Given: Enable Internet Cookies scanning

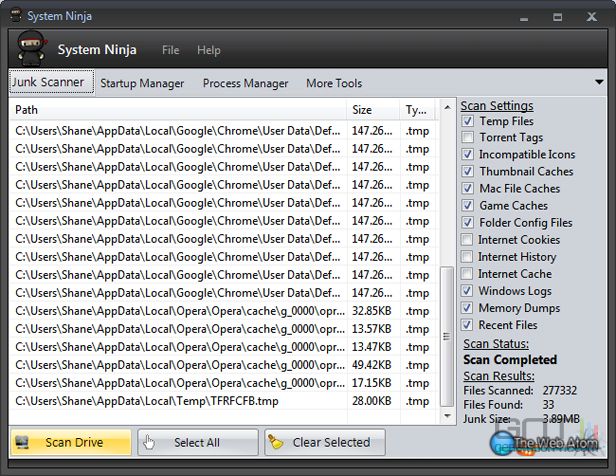Looking at the screenshot, I should pyautogui.click(x=467, y=240).
